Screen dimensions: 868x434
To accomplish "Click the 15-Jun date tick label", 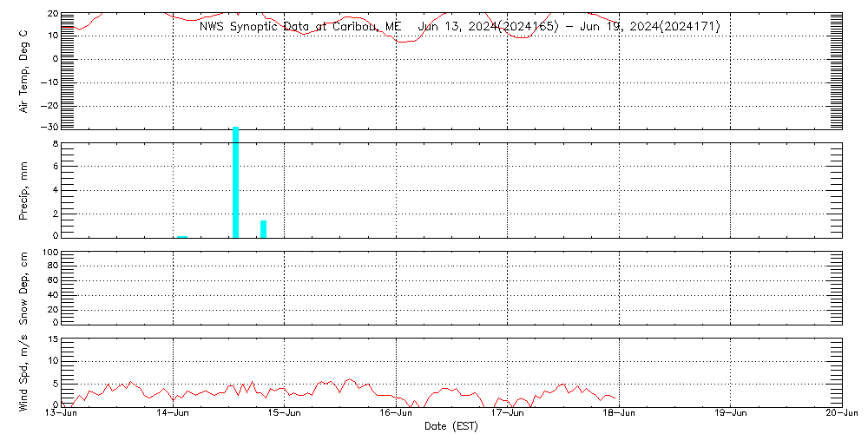I will point(285,414).
